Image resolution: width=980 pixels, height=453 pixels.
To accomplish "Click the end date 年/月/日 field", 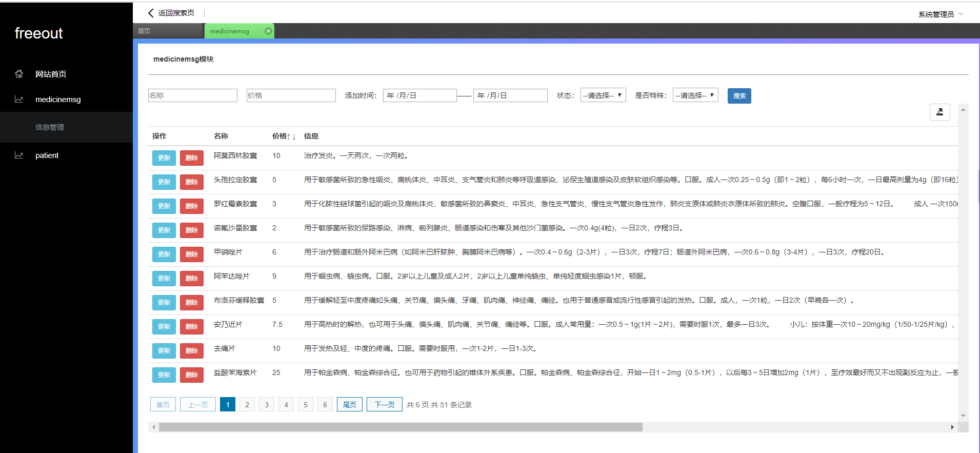I will pos(511,95).
